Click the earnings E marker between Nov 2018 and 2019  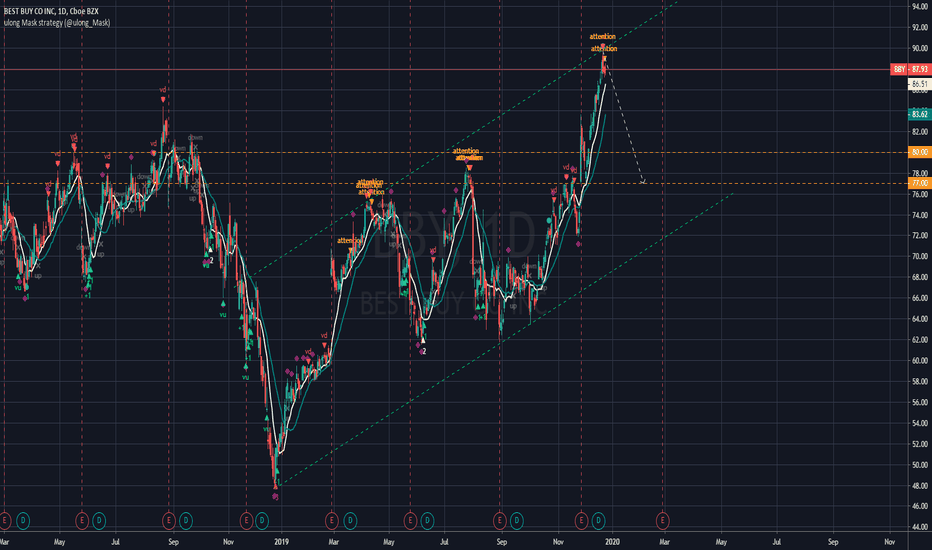246,521
